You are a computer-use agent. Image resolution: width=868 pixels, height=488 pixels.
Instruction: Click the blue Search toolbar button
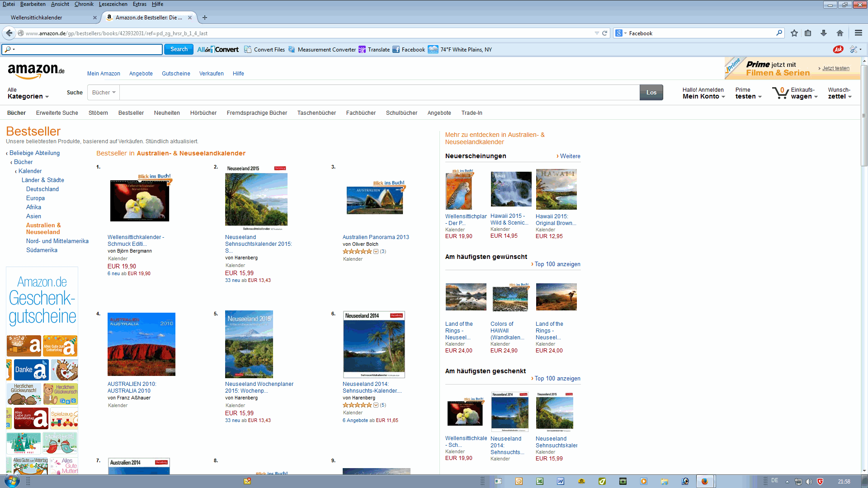(x=179, y=49)
